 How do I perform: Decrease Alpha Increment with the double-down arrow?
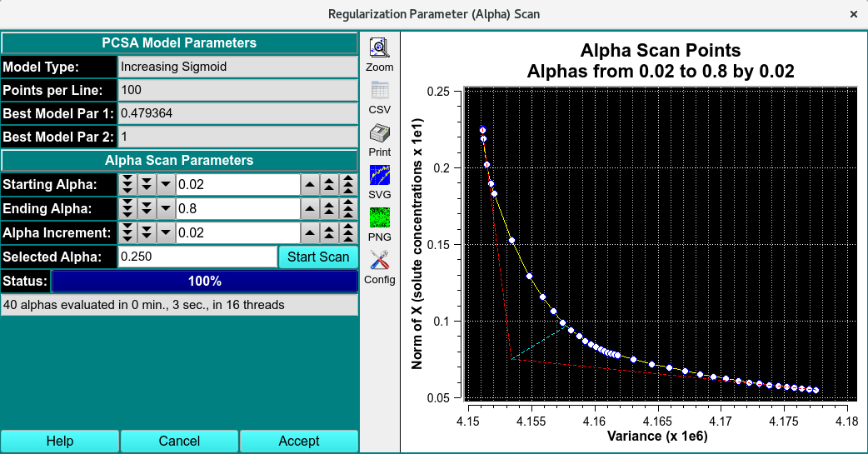pyautogui.click(x=147, y=232)
